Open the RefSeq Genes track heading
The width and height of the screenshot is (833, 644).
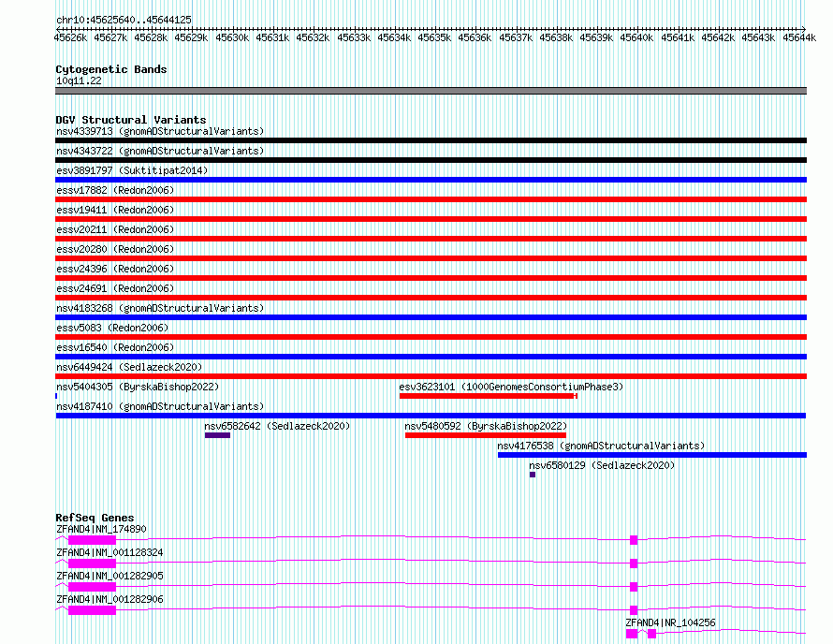point(95,518)
